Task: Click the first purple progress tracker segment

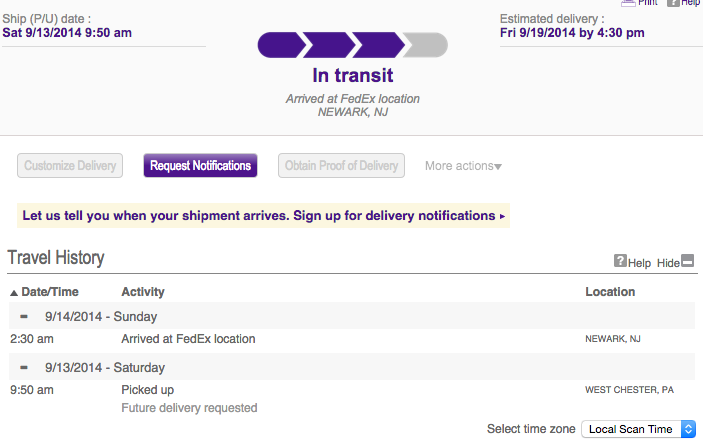Action: [280, 45]
